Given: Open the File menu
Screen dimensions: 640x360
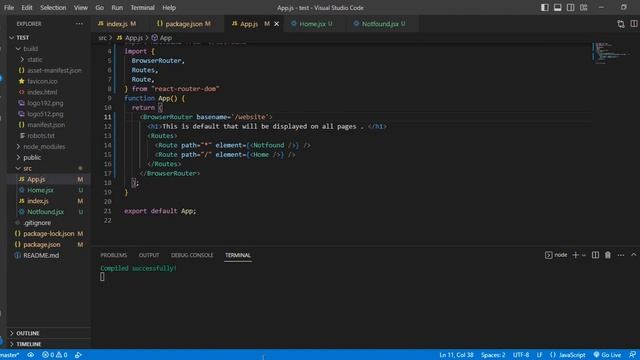Looking at the screenshot, I should pos(9,8).
